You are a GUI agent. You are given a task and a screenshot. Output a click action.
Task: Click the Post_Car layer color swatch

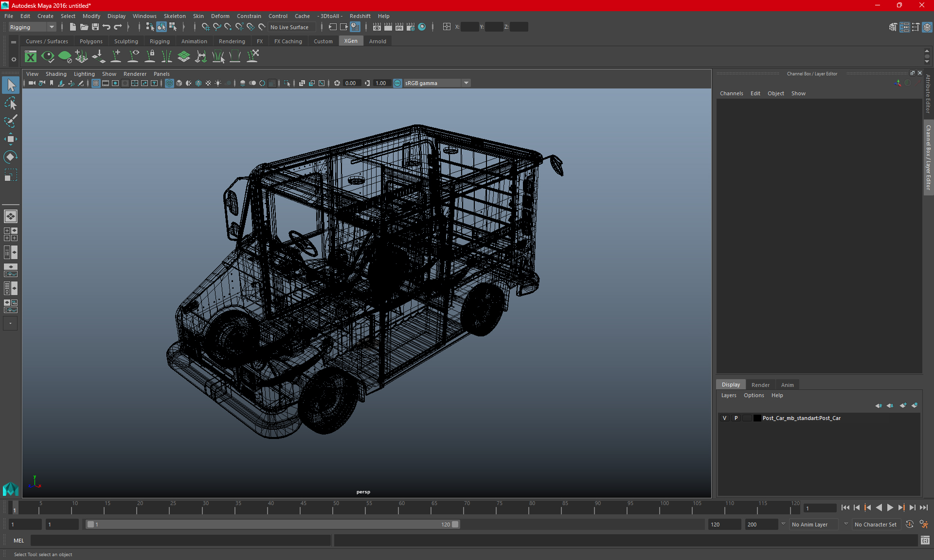point(757,418)
